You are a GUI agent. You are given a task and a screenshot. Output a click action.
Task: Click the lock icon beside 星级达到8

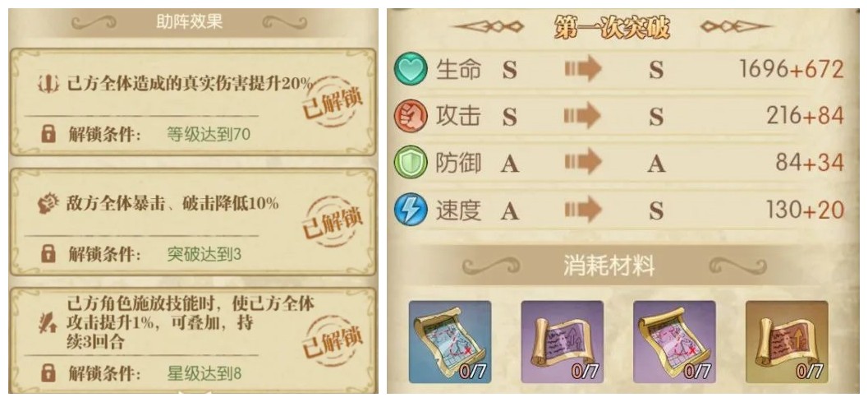pos(48,372)
